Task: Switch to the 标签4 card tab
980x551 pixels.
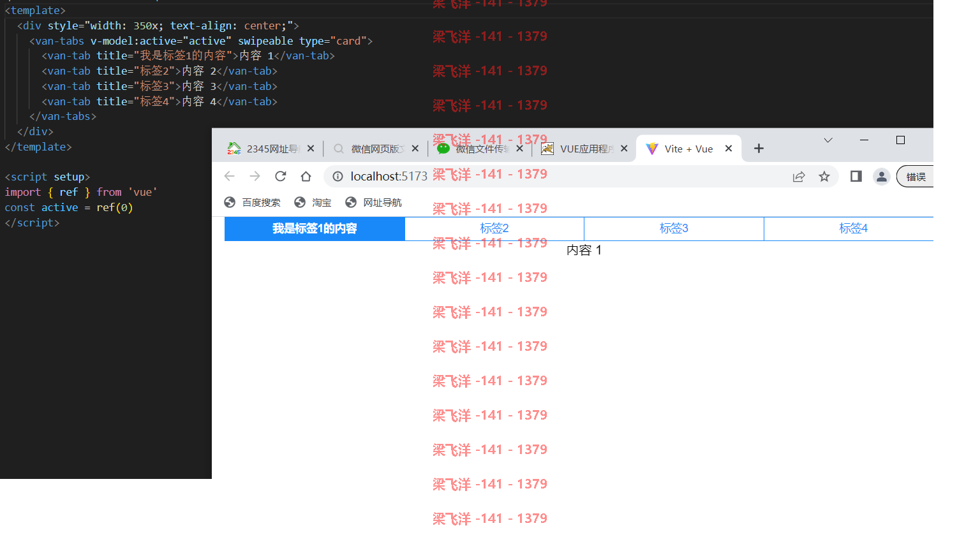Action: tap(849, 229)
